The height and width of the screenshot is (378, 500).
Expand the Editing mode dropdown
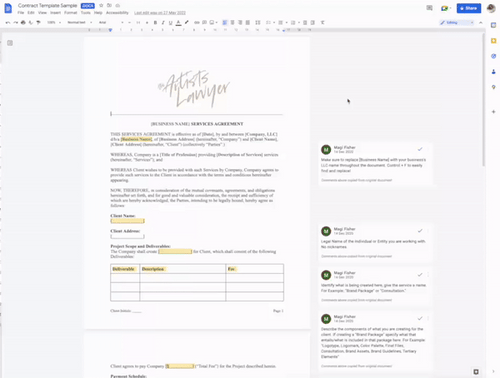tap(457, 23)
